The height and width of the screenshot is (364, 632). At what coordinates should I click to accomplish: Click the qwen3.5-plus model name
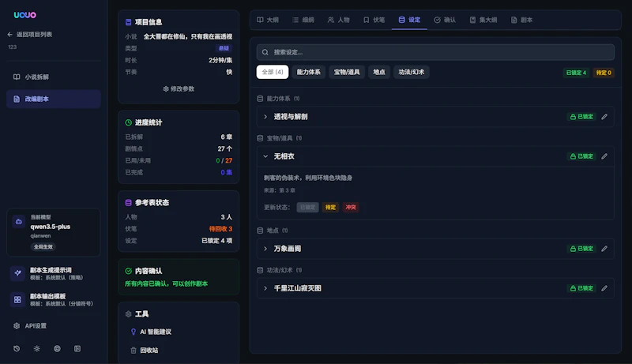[x=51, y=227]
